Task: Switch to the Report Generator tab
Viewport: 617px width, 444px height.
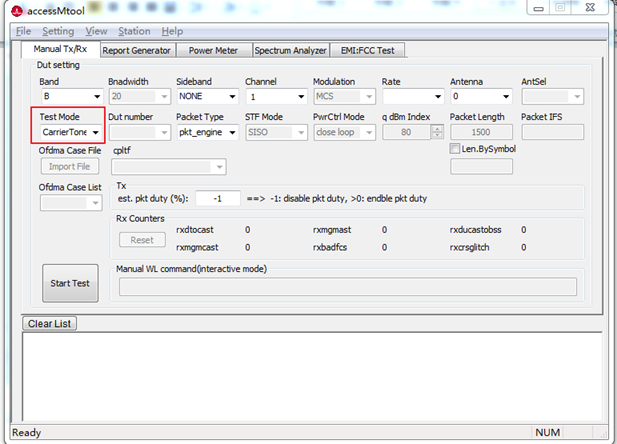Action: 137,50
